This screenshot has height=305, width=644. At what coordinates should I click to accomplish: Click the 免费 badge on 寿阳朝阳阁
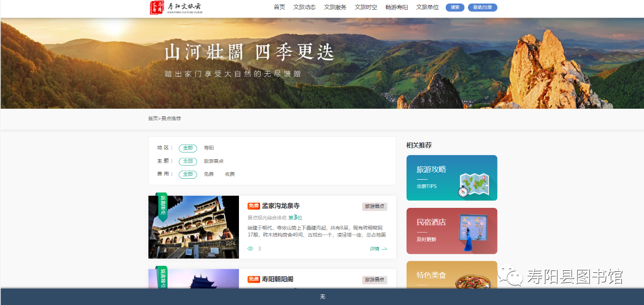point(254,279)
